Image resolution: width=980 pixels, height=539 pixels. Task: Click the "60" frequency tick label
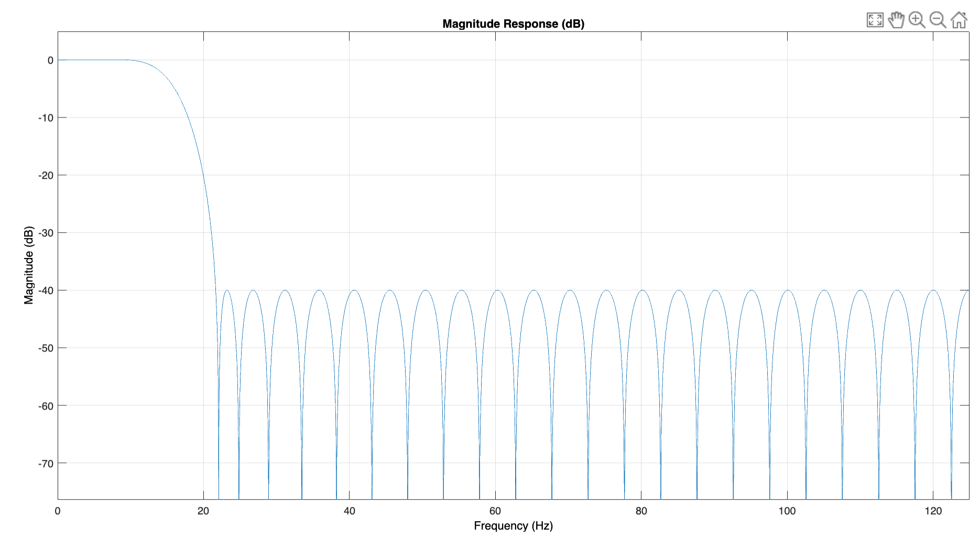point(495,511)
